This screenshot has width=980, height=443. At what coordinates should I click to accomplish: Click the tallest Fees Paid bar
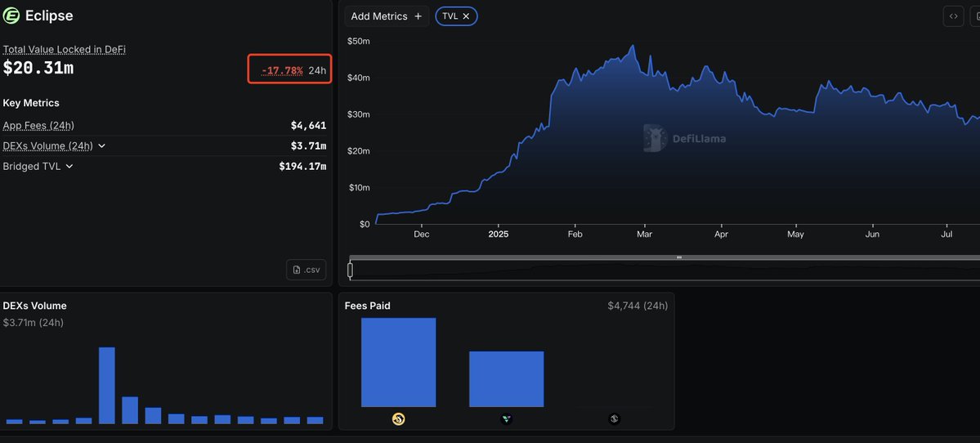398,362
